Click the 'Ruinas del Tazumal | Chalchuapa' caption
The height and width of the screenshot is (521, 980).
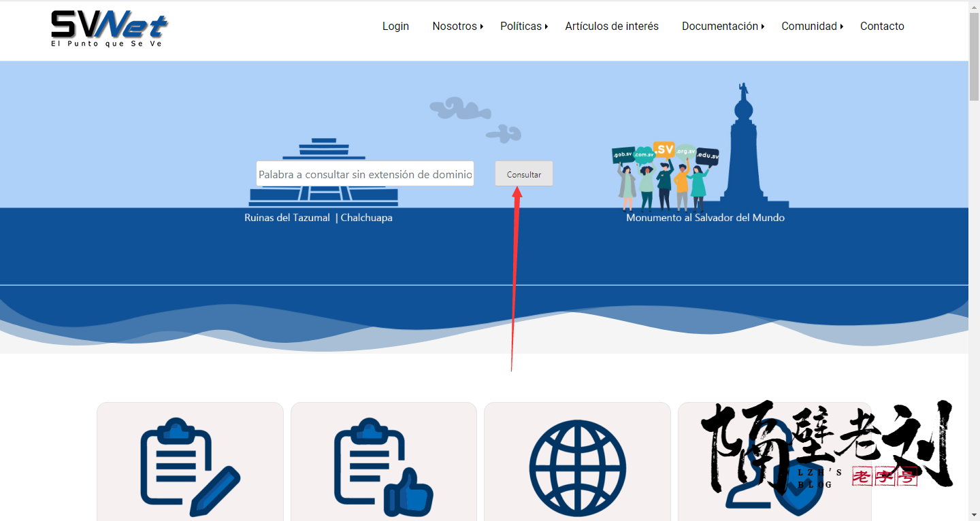point(318,218)
